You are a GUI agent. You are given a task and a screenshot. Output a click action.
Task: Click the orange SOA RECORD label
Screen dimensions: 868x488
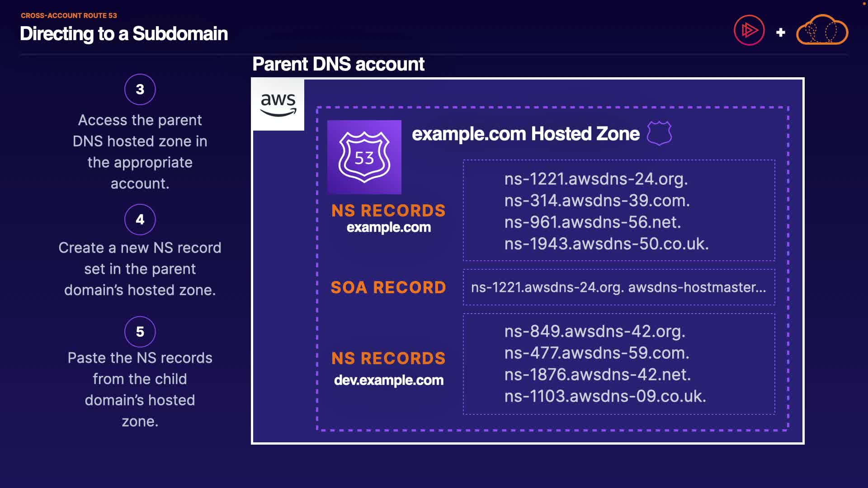pos(388,287)
